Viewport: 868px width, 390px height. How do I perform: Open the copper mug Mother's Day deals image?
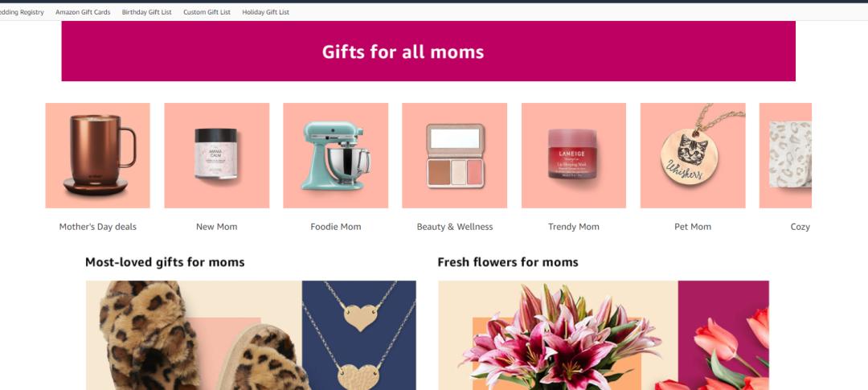pyautogui.click(x=97, y=156)
